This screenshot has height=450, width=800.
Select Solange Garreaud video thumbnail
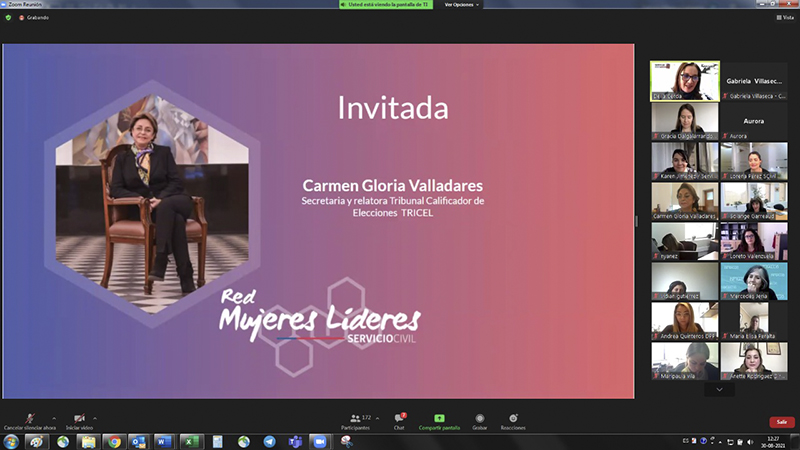754,201
